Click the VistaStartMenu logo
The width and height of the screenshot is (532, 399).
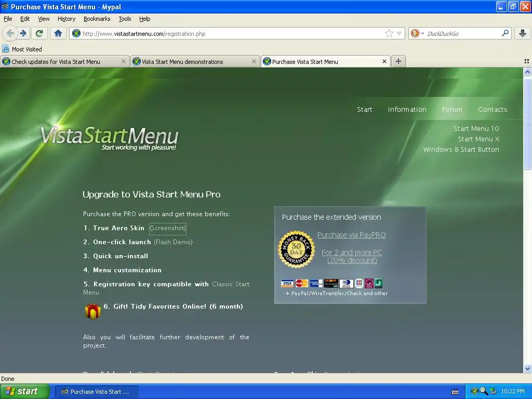pyautogui.click(x=109, y=138)
